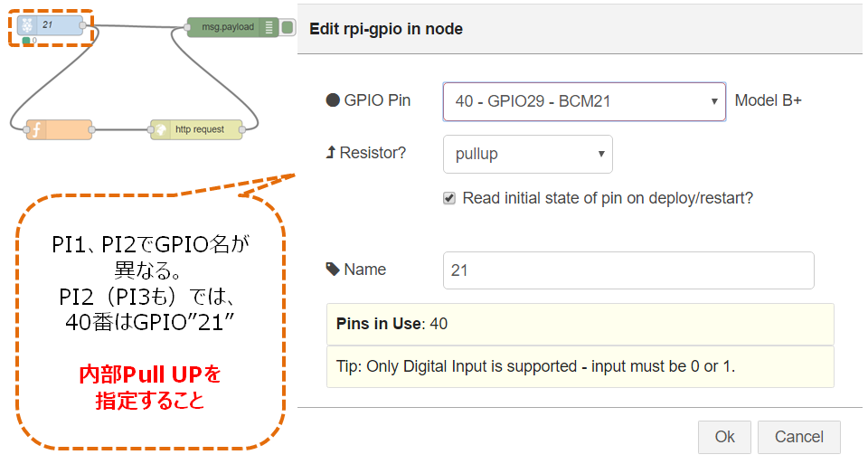The image size is (868, 464).
Task: Click the arrow icon beside Resistor
Action: click(x=331, y=152)
